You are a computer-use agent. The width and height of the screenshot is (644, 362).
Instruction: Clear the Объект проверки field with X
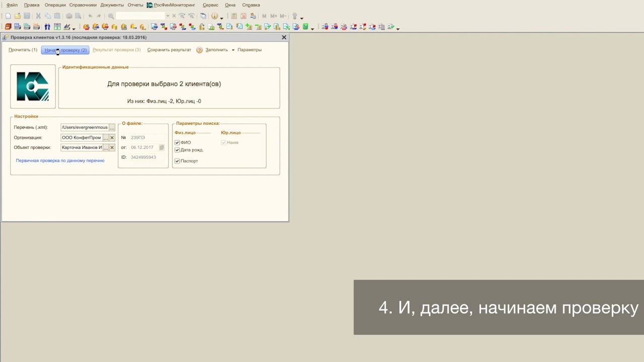coord(112,147)
